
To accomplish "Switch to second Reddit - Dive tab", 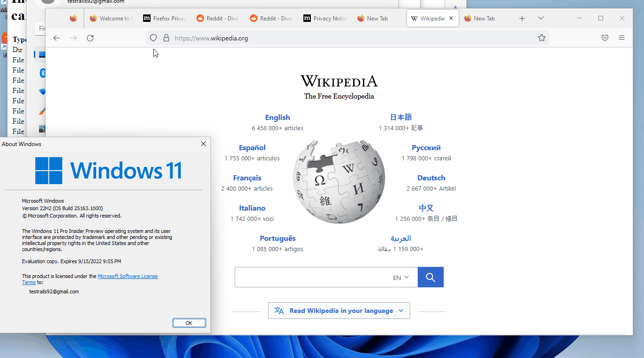I will pos(272,19).
